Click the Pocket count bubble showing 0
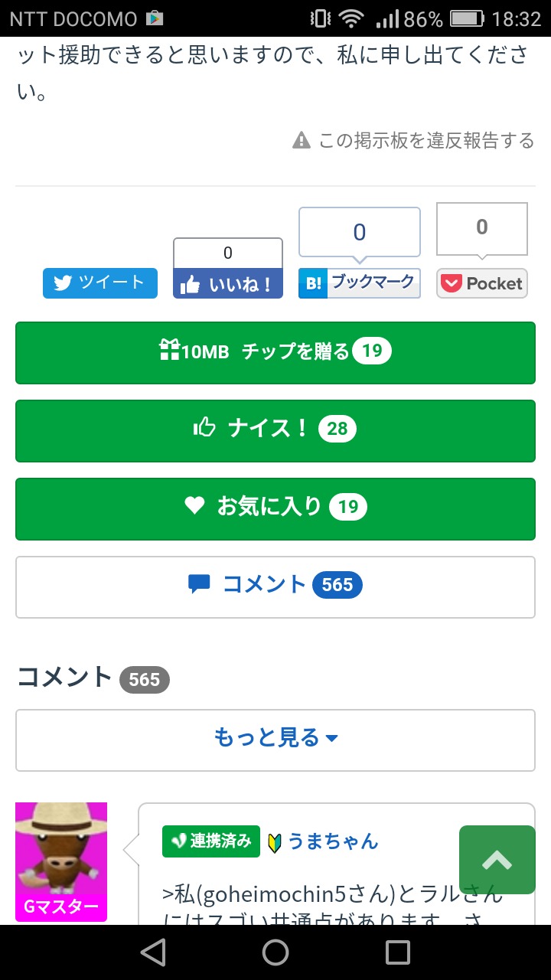The image size is (551, 980). 482,228
